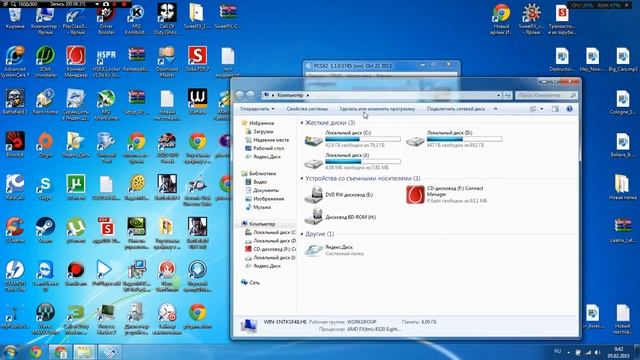The width and height of the screenshot is (640, 360).
Task: Select Рабочий стол in navigation pane
Action: point(264,148)
